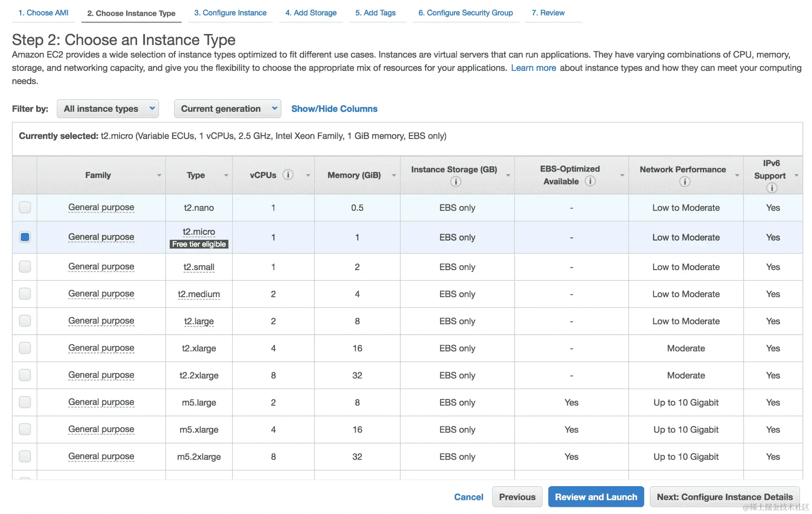Click the t2.medium type link
This screenshot has height=514, width=812.
pyautogui.click(x=199, y=294)
